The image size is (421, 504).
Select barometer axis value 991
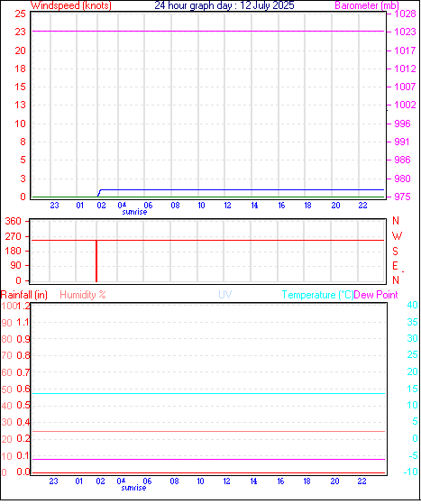[x=402, y=142]
